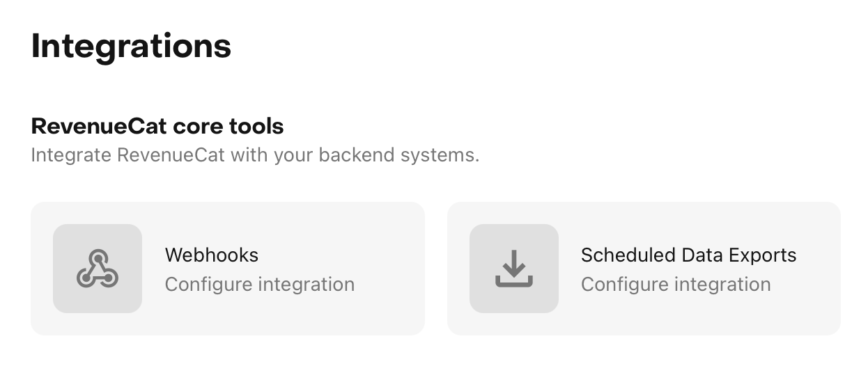Viewport: 868px width, 366px height.
Task: Choose the webhook icon to configure Webhooks
Action: coord(98,269)
